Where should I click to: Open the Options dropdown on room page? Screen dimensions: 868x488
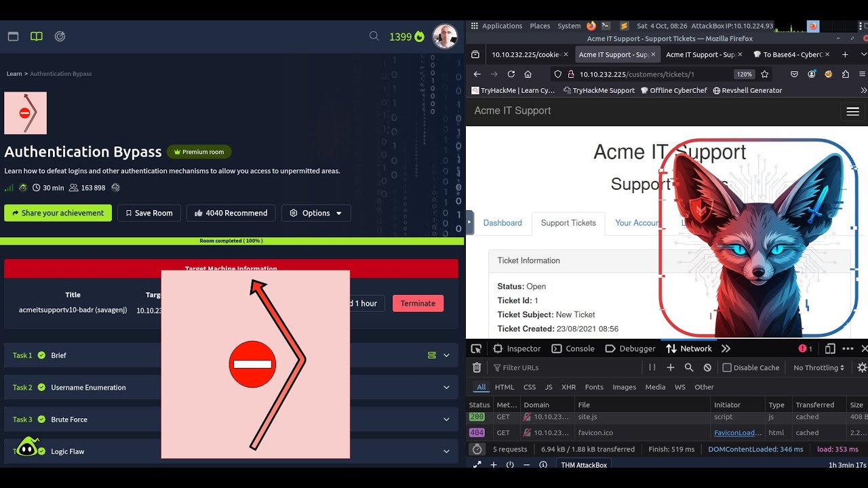(x=316, y=213)
